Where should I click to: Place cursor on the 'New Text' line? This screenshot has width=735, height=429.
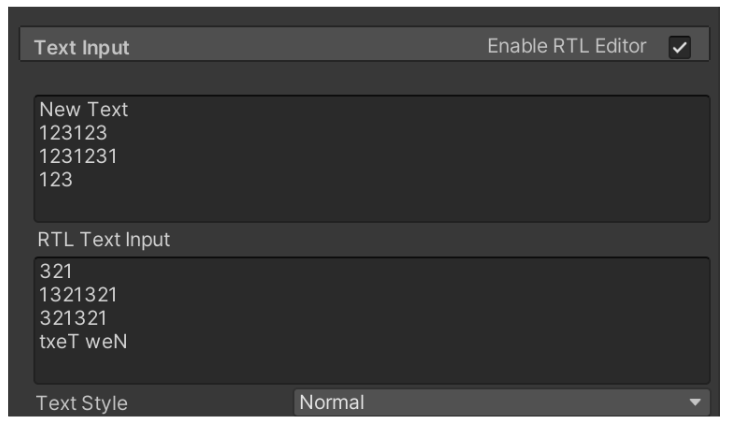pos(83,111)
